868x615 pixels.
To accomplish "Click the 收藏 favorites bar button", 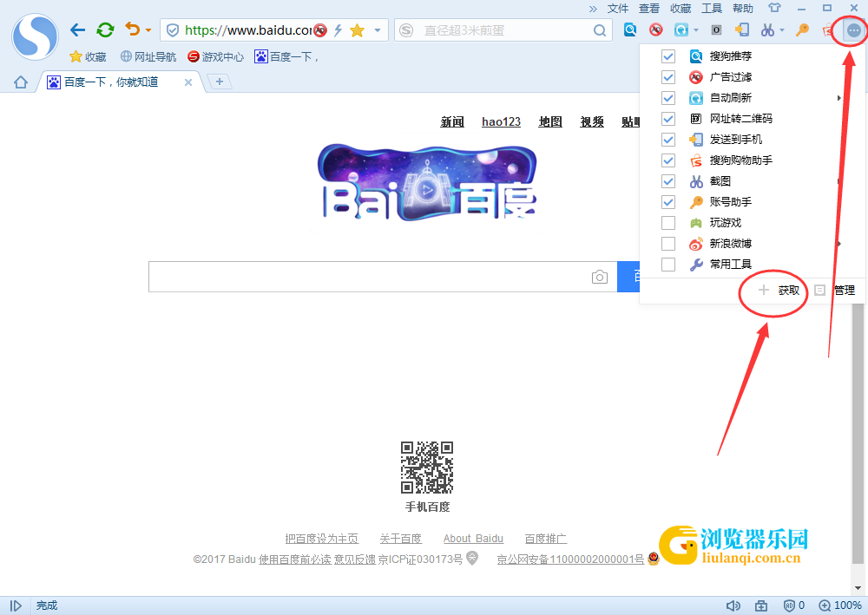I will 88,56.
